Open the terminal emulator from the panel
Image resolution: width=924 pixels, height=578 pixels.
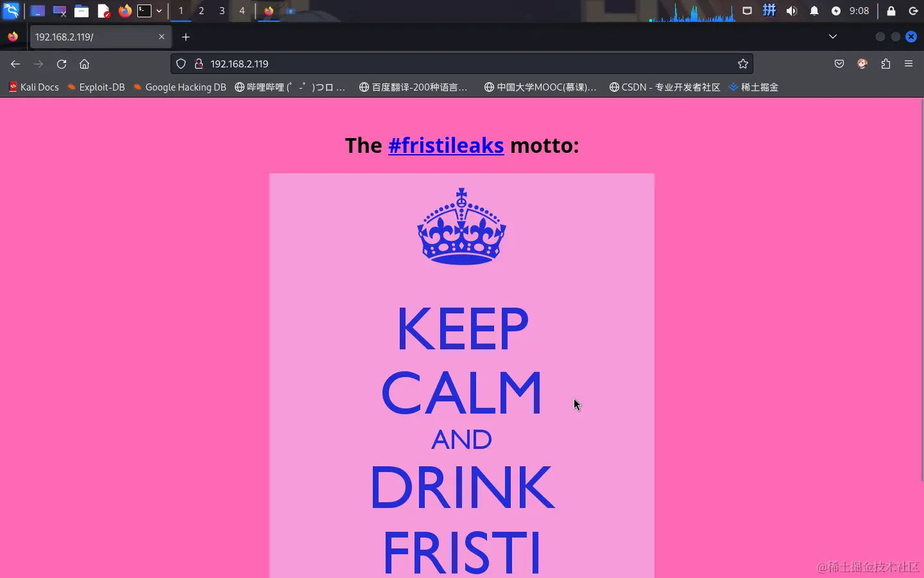click(145, 11)
